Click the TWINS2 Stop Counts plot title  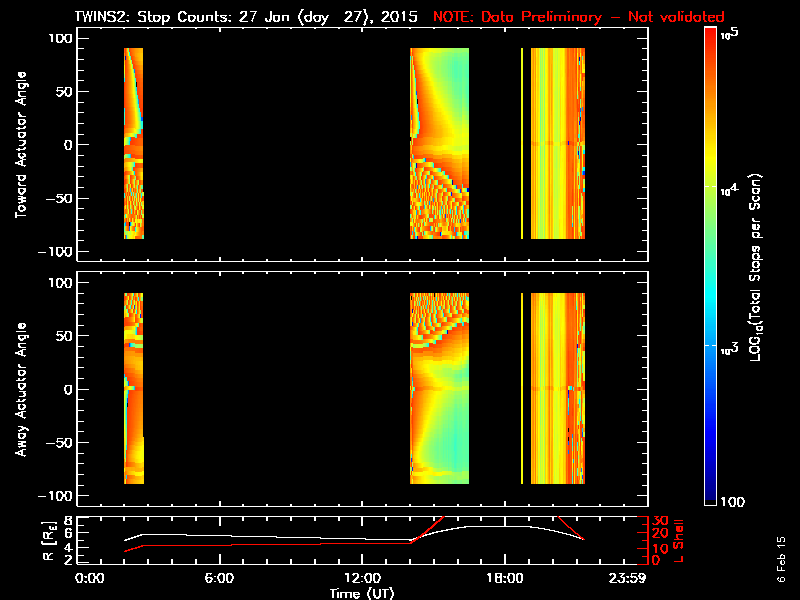tap(247, 17)
